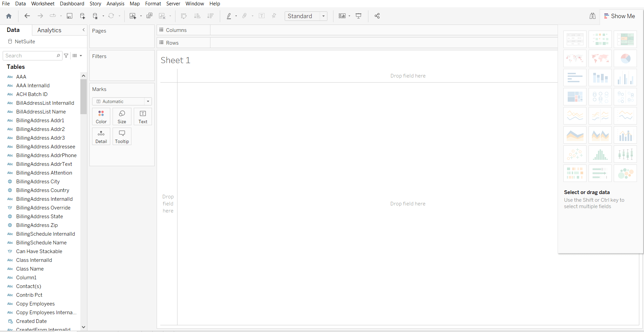Open the Detail shelf on the Marks card
The image size is (644, 332).
coord(101,136)
